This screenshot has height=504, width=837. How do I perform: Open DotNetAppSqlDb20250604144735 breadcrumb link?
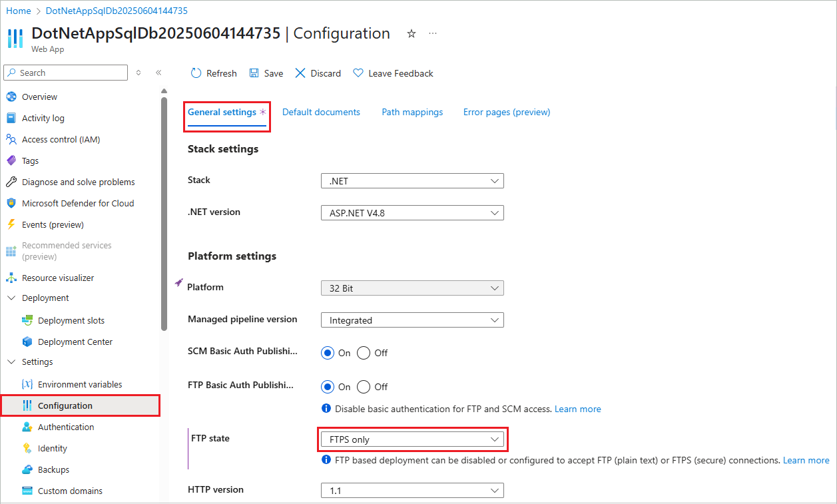(x=117, y=11)
